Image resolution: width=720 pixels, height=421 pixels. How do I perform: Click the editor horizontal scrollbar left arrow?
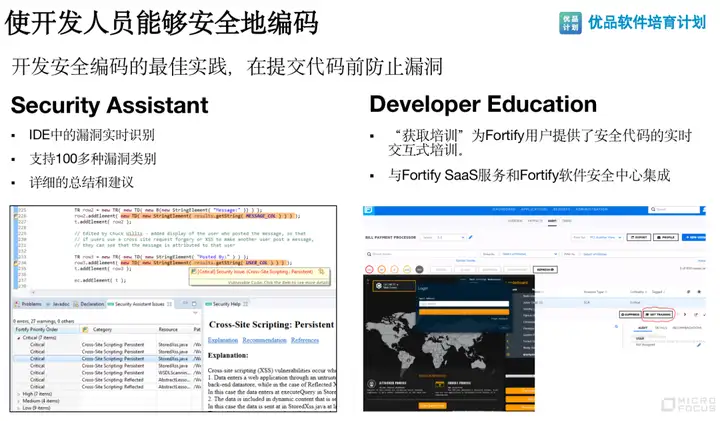[x=33, y=292]
